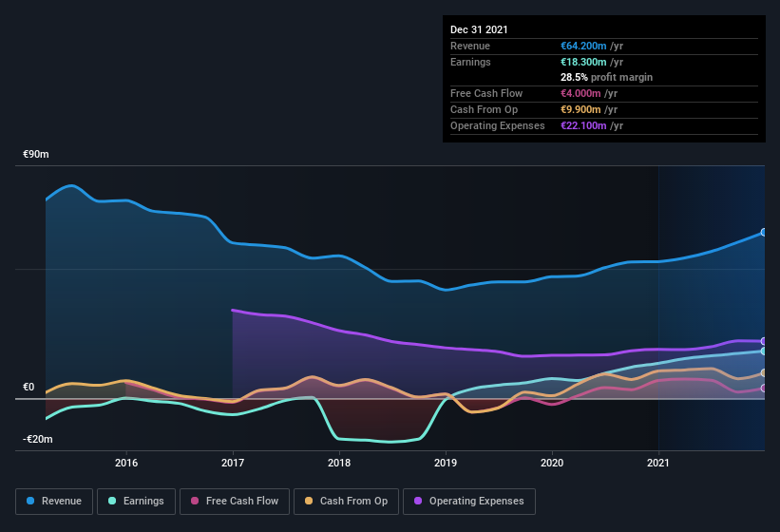780x532 pixels.
Task: Click the Earnings line endpoint marker
Action: tap(764, 351)
